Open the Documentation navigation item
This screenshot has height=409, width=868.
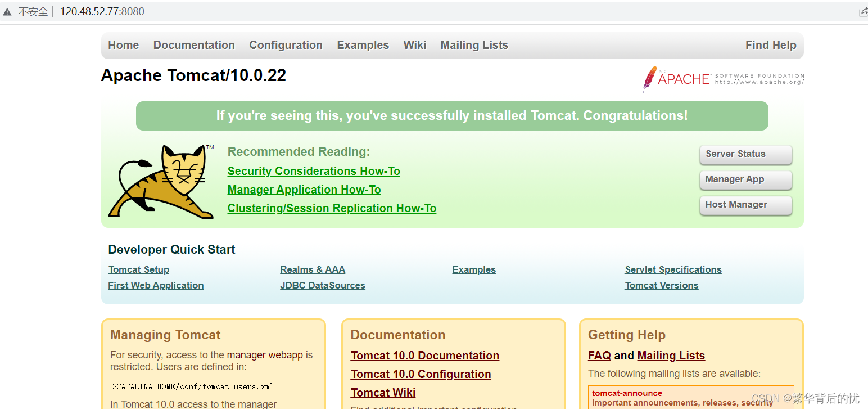pos(194,45)
